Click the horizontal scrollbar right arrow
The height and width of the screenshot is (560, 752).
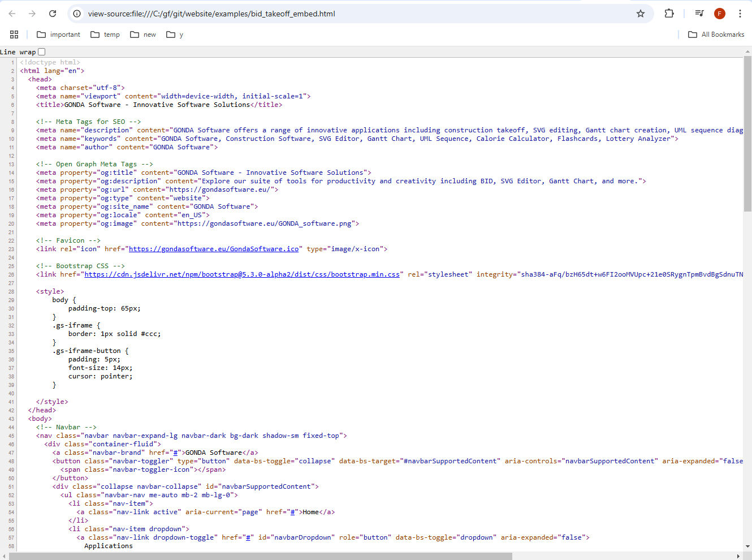coord(738,556)
